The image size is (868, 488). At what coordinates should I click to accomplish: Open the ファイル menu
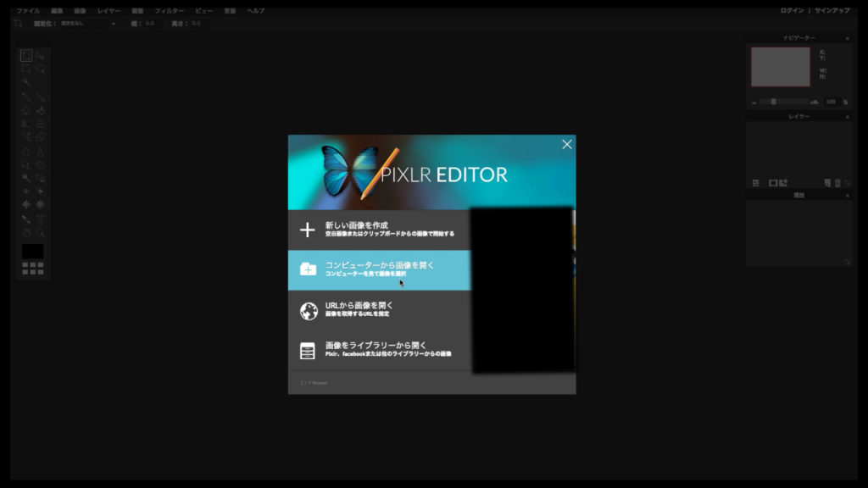[28, 10]
